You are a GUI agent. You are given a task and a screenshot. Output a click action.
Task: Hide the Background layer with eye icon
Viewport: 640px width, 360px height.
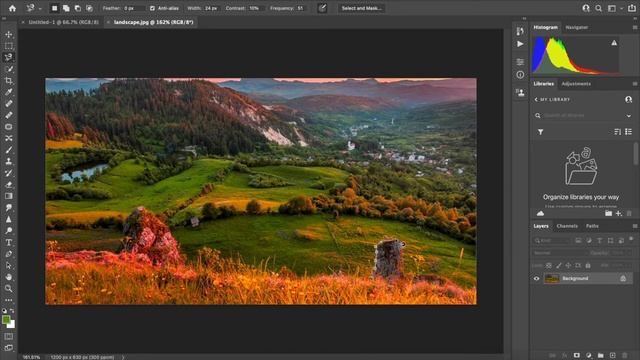536,279
